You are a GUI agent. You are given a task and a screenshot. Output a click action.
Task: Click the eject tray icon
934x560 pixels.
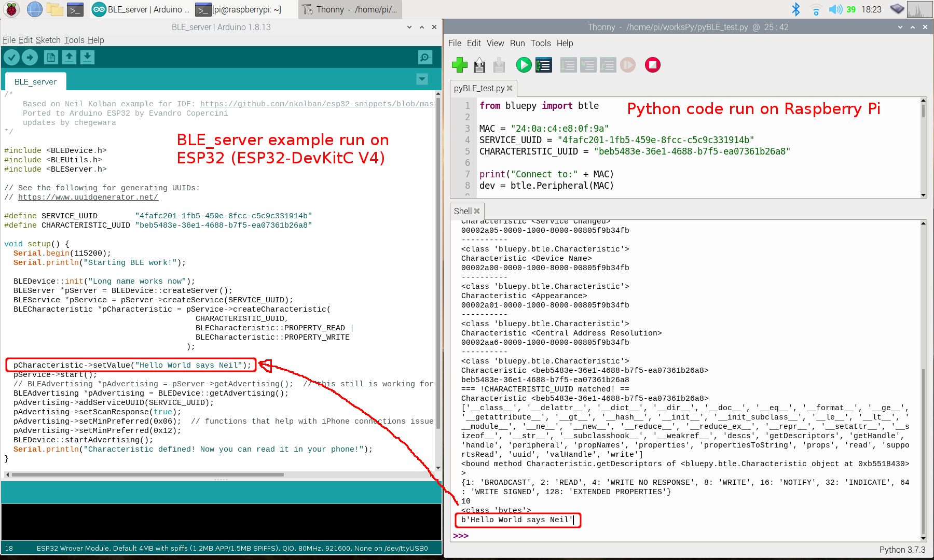[x=897, y=9]
